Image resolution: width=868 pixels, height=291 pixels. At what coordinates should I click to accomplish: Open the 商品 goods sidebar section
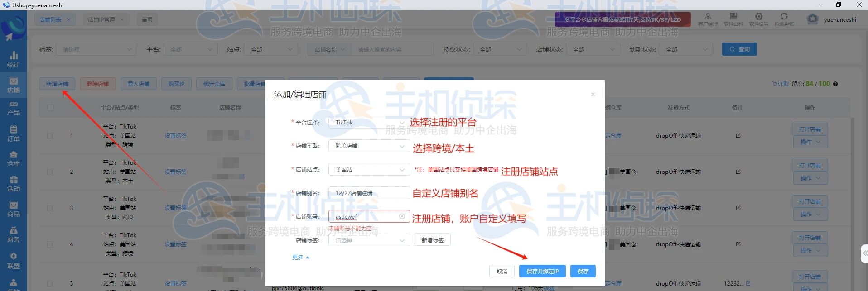(x=14, y=210)
